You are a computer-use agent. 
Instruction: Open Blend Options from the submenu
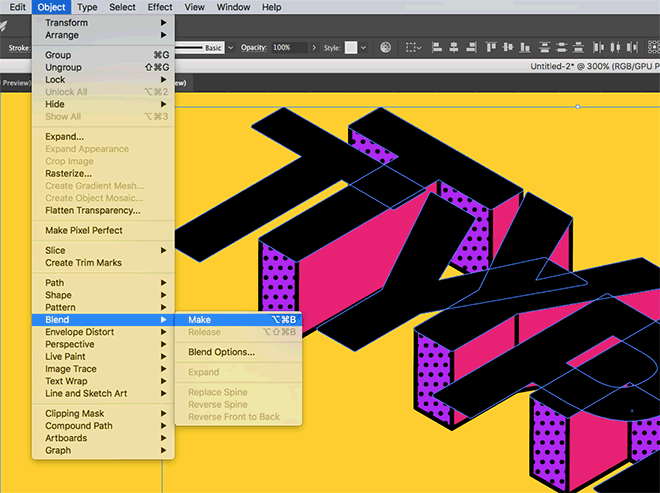pyautogui.click(x=221, y=352)
